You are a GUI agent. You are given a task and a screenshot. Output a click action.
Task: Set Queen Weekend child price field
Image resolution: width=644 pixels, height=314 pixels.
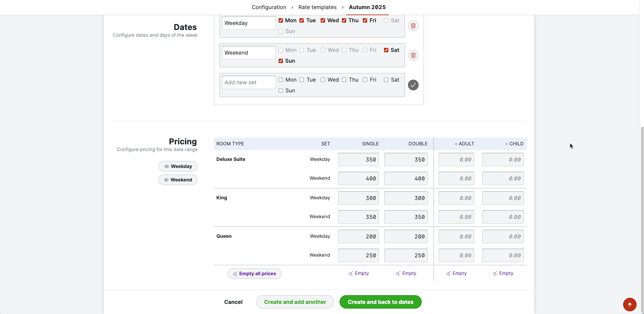pos(503,255)
